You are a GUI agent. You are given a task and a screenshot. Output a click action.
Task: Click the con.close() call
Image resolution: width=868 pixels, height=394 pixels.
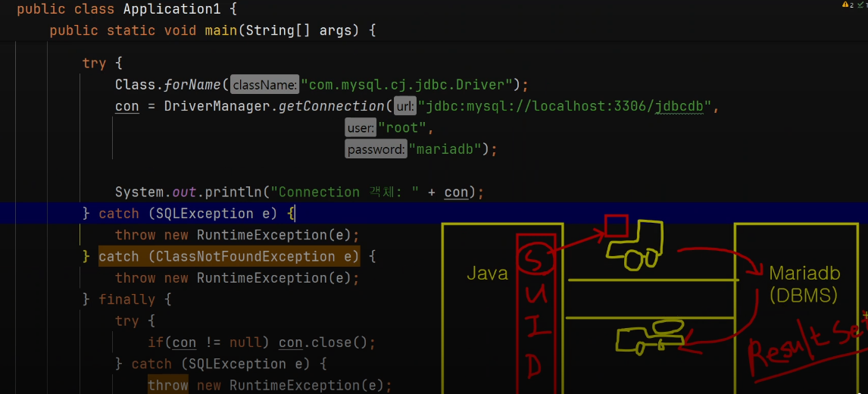323,342
